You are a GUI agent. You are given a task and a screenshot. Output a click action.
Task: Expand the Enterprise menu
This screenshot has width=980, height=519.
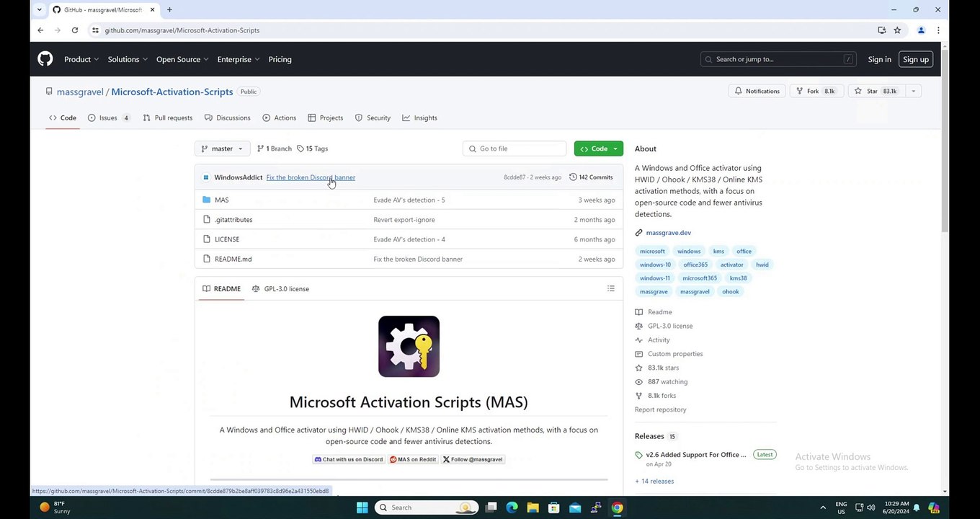[x=239, y=59]
